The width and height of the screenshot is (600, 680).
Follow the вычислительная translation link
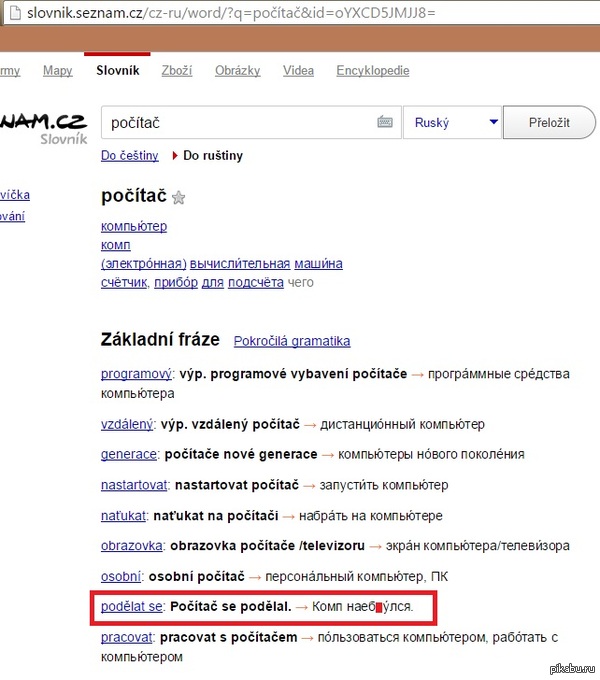(x=240, y=264)
